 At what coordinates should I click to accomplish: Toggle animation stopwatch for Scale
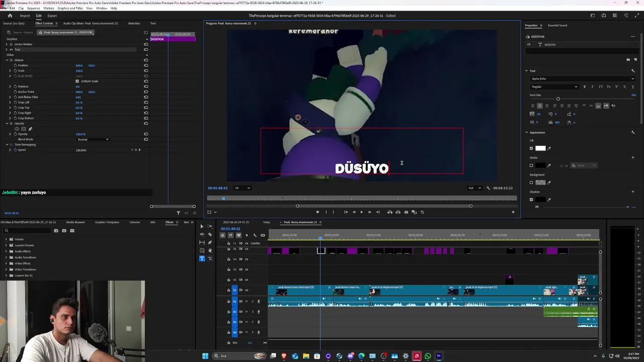click(15, 70)
